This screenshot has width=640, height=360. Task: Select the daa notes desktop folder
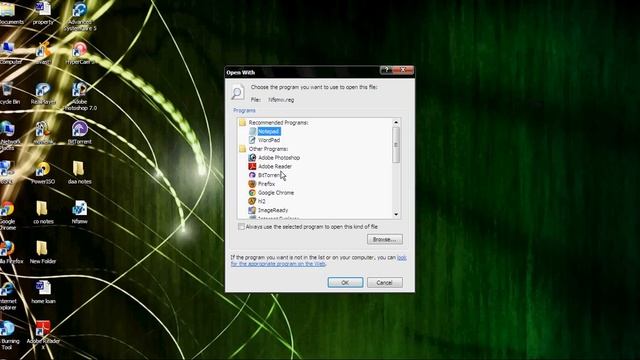pos(80,173)
